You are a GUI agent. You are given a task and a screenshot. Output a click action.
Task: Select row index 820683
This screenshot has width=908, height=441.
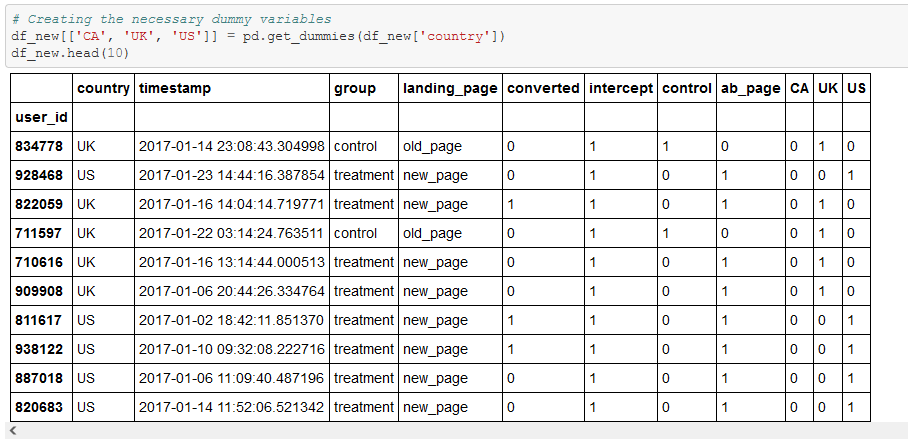click(x=38, y=407)
